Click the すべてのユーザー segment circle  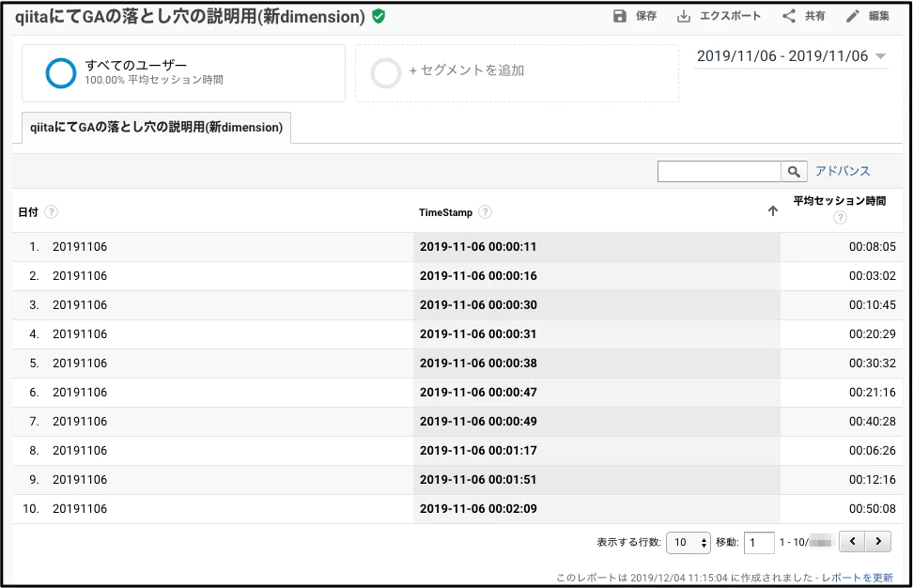tap(60, 72)
